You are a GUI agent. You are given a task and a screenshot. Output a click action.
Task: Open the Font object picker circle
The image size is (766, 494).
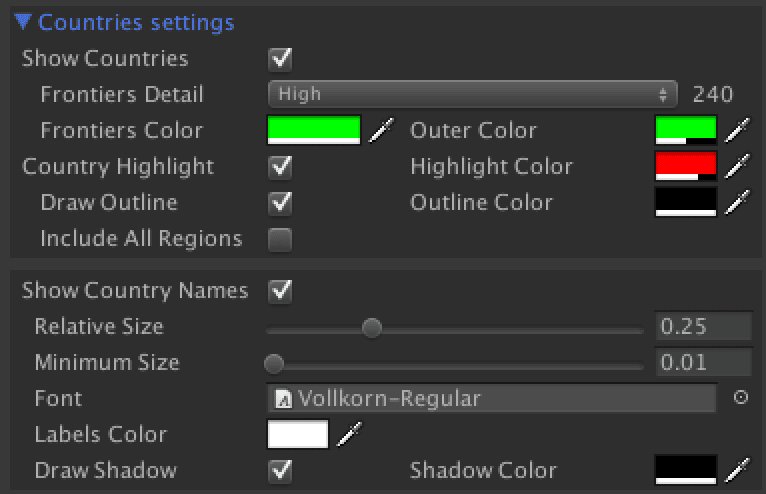[x=741, y=398]
